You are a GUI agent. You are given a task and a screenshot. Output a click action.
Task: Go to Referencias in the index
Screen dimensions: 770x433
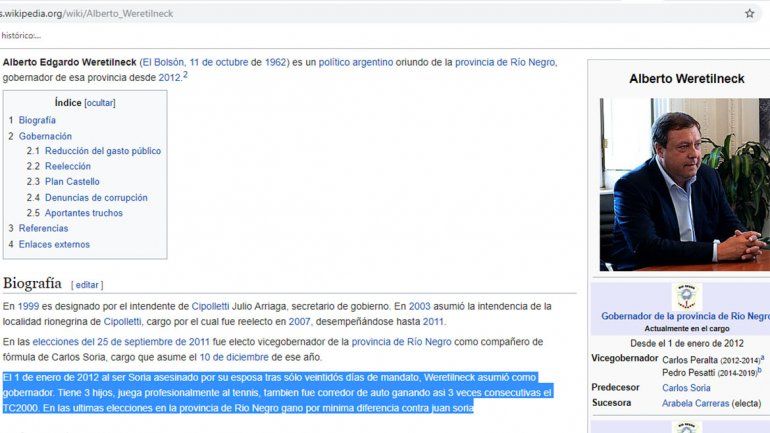(43, 229)
